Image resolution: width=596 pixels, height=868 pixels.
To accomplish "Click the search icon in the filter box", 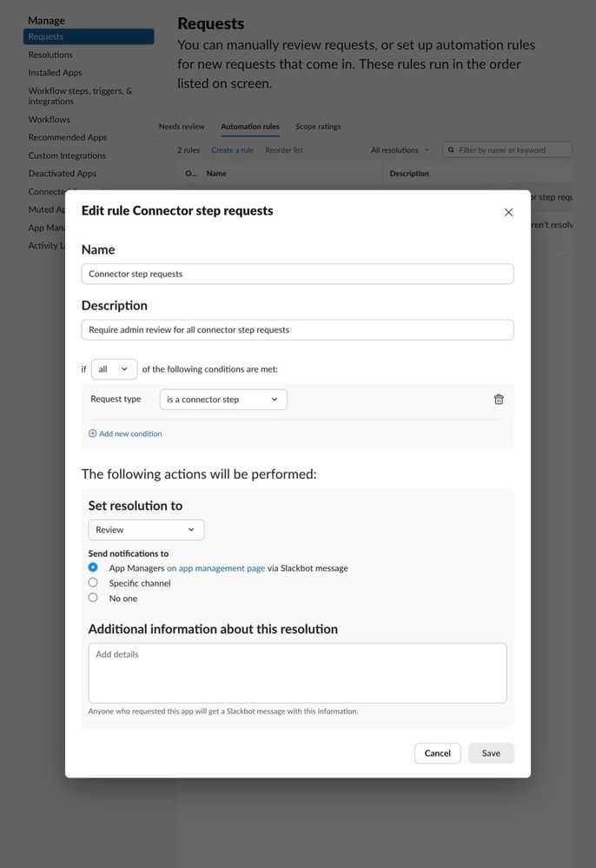I will (451, 150).
